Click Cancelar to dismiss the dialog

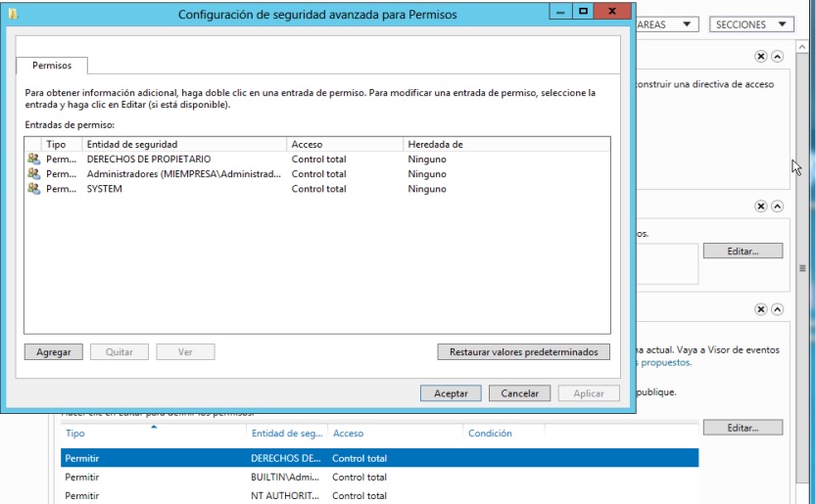pos(520,393)
